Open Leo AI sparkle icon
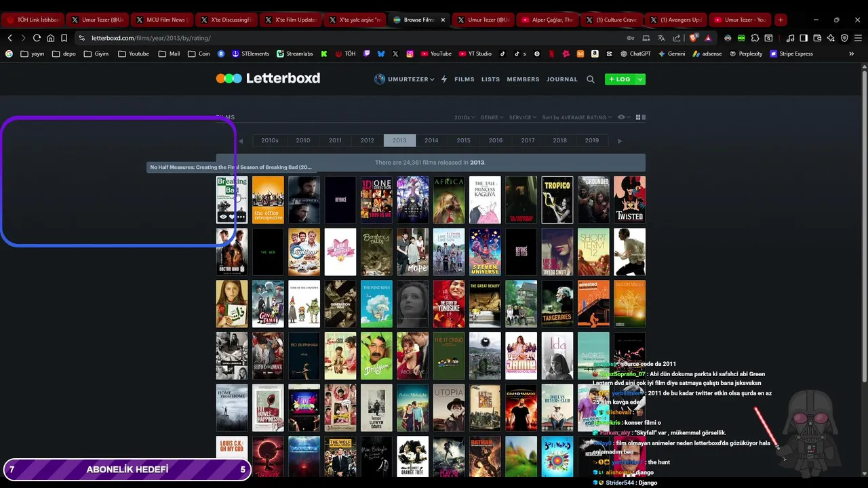 pyautogui.click(x=831, y=38)
